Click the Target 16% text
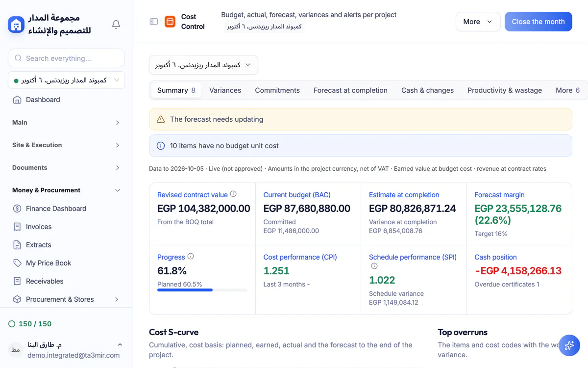Image resolution: width=588 pixels, height=368 pixels. click(491, 234)
